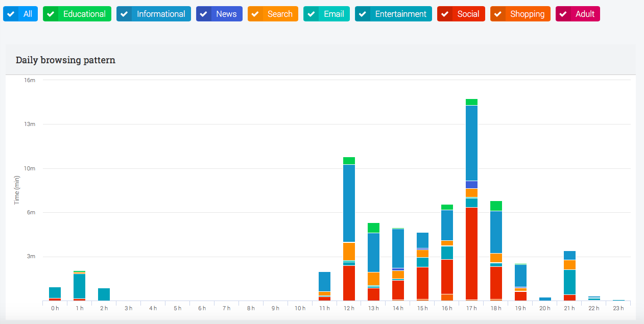The height and width of the screenshot is (324, 644).
Task: Click the '12 h' axis label
Action: pyautogui.click(x=349, y=308)
